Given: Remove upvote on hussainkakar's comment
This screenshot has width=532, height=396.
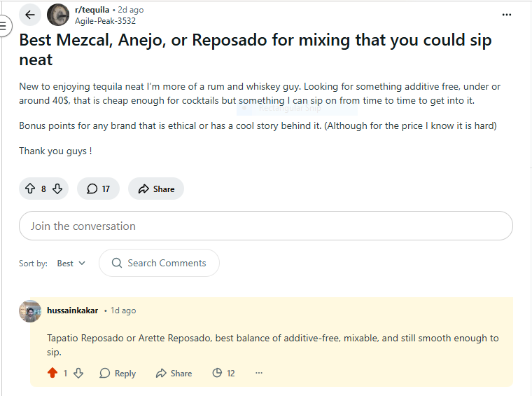Looking at the screenshot, I should (x=52, y=373).
